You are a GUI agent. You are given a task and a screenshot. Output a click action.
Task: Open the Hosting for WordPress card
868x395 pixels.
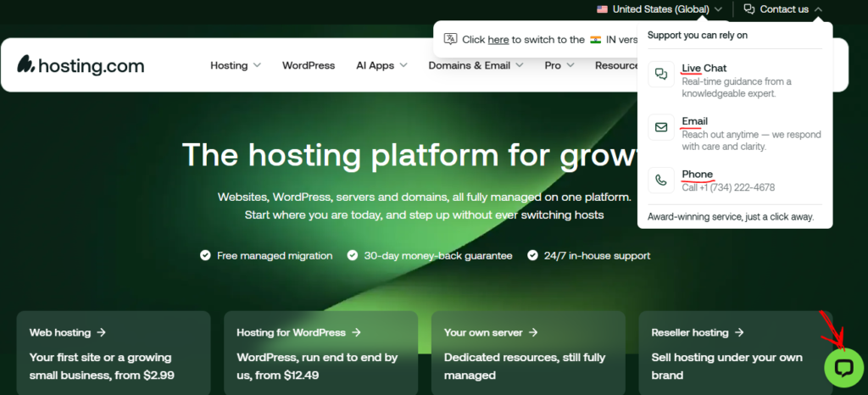pyautogui.click(x=320, y=353)
